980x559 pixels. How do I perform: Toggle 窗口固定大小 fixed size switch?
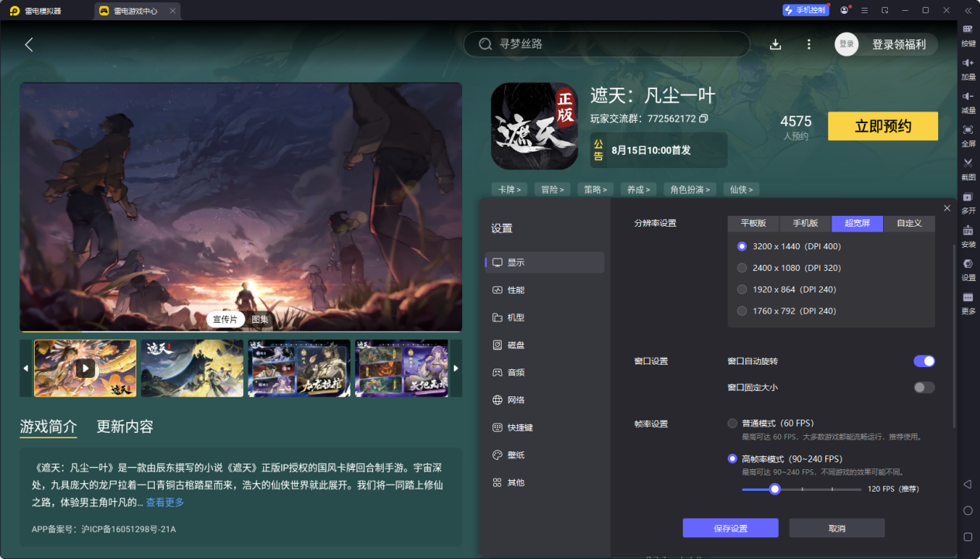point(924,387)
